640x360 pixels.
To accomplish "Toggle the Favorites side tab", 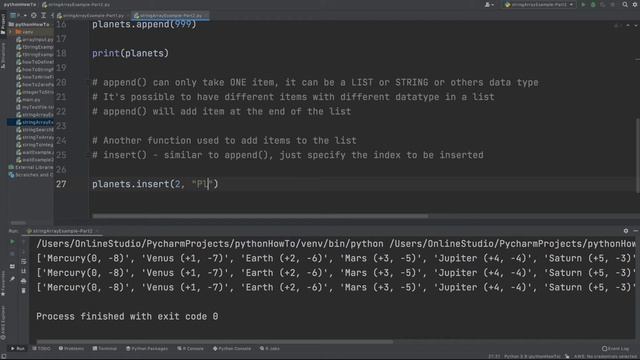I will tap(3, 283).
